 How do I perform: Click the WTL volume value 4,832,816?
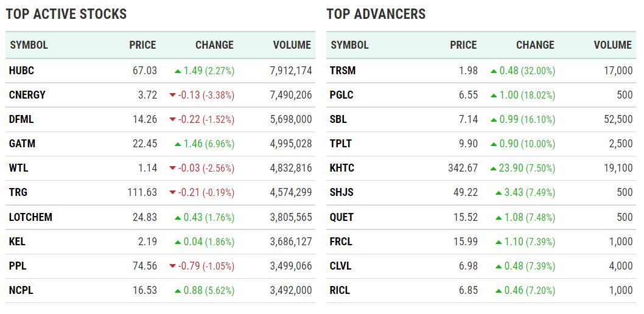(x=290, y=169)
